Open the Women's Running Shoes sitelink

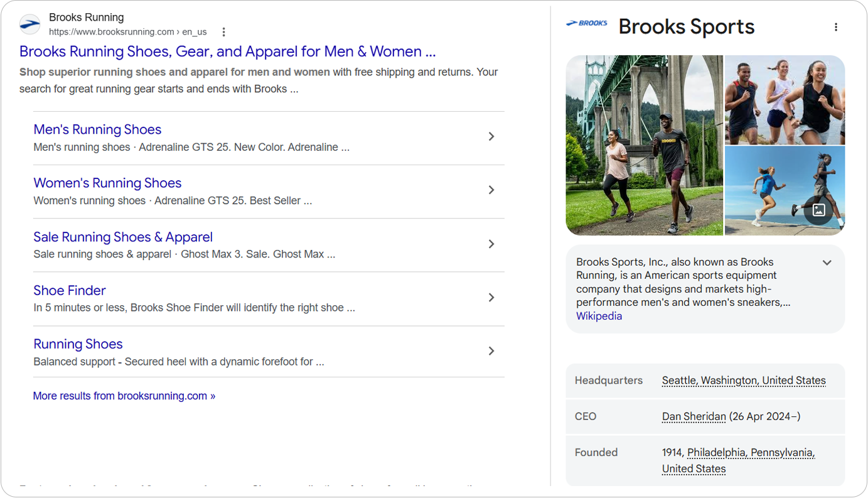pos(107,183)
